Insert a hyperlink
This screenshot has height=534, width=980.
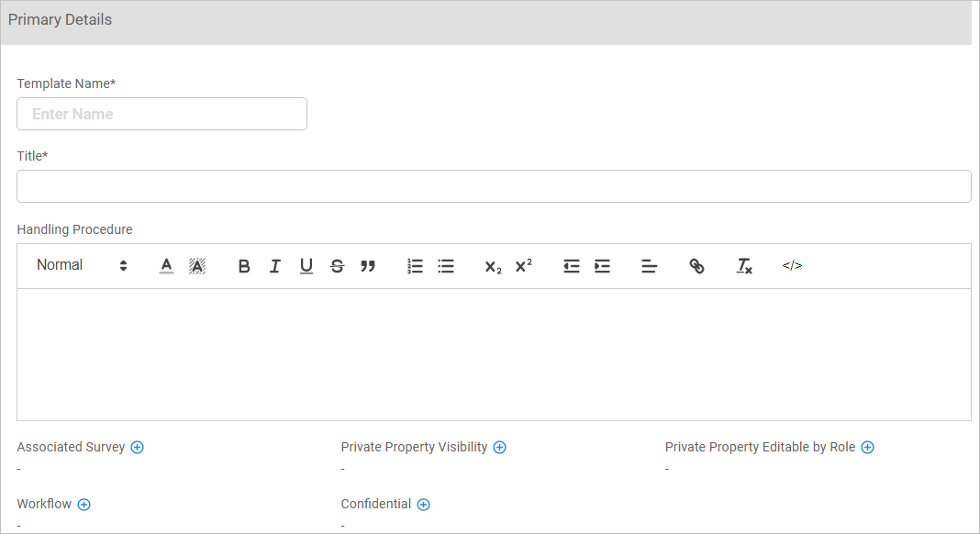(x=696, y=266)
